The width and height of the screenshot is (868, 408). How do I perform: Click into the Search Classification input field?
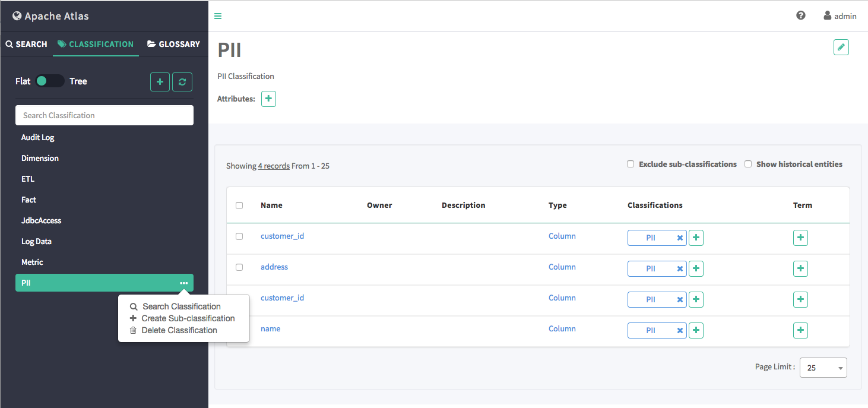[104, 115]
